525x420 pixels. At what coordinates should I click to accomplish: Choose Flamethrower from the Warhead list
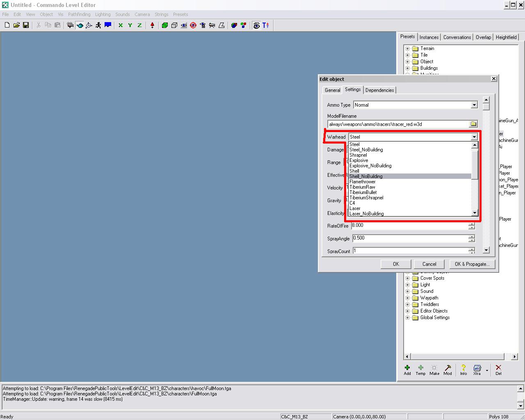click(x=363, y=182)
